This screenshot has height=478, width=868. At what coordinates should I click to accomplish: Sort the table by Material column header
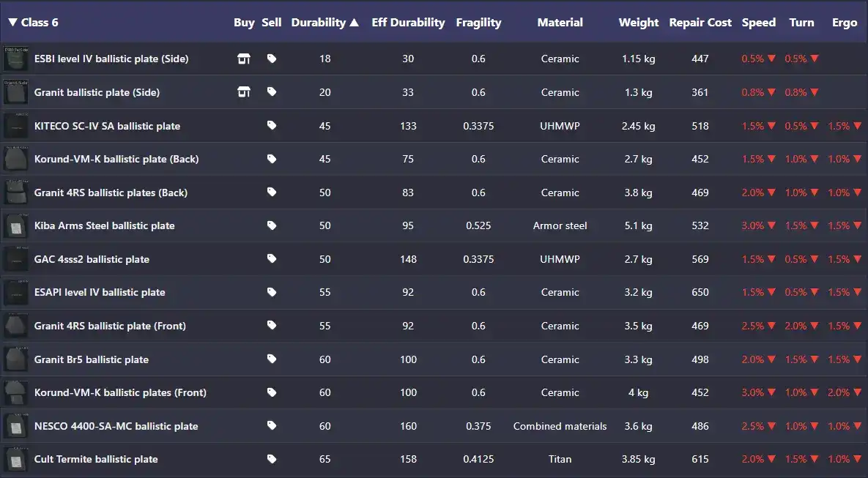560,22
